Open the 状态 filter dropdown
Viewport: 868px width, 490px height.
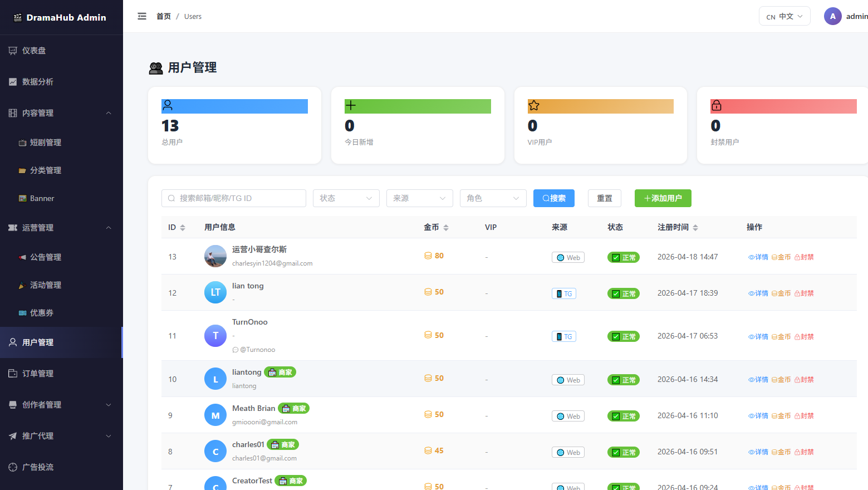[x=346, y=198]
